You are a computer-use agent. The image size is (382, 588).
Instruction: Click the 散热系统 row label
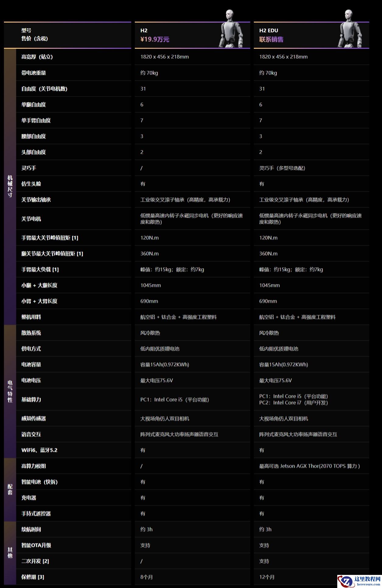[x=31, y=333]
